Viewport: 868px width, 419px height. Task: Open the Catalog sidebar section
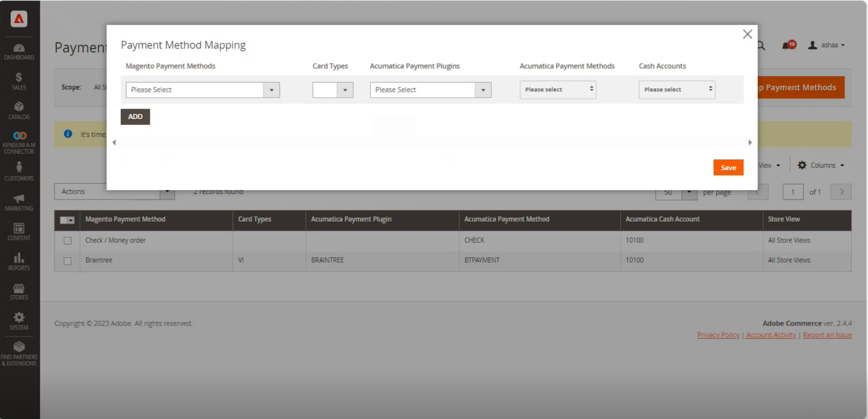click(19, 111)
